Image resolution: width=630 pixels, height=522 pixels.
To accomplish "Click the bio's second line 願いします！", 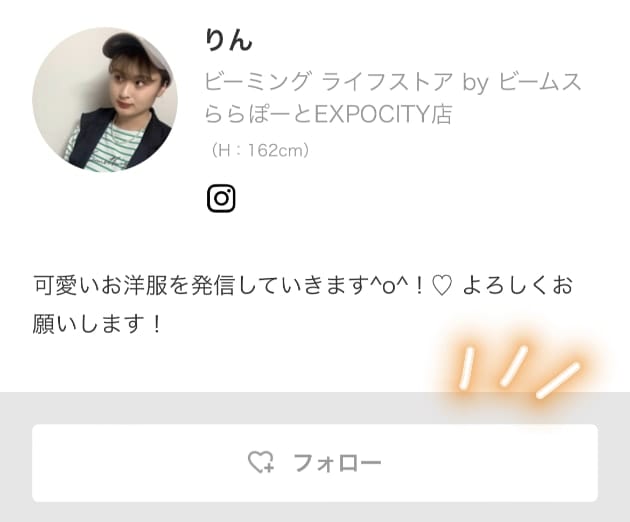I will click(x=97, y=324).
